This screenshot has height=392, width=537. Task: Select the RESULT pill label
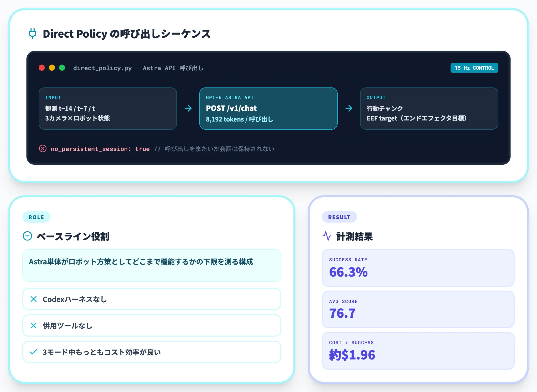pos(339,217)
